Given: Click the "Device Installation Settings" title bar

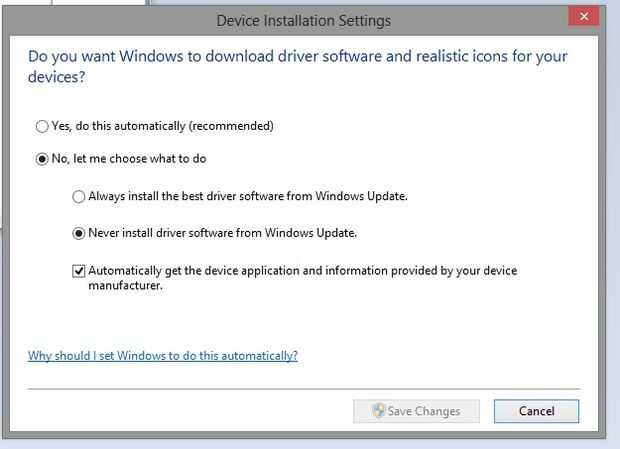Looking at the screenshot, I should tap(303, 20).
